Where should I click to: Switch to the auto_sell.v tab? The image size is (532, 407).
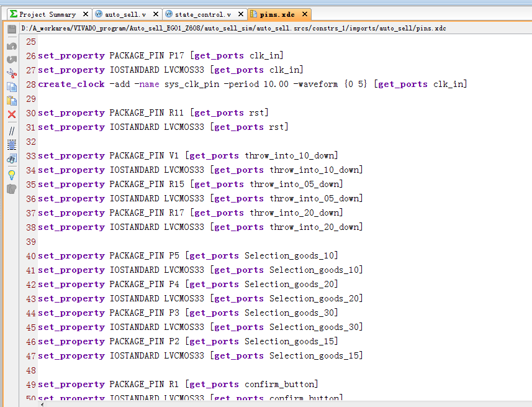(125, 14)
